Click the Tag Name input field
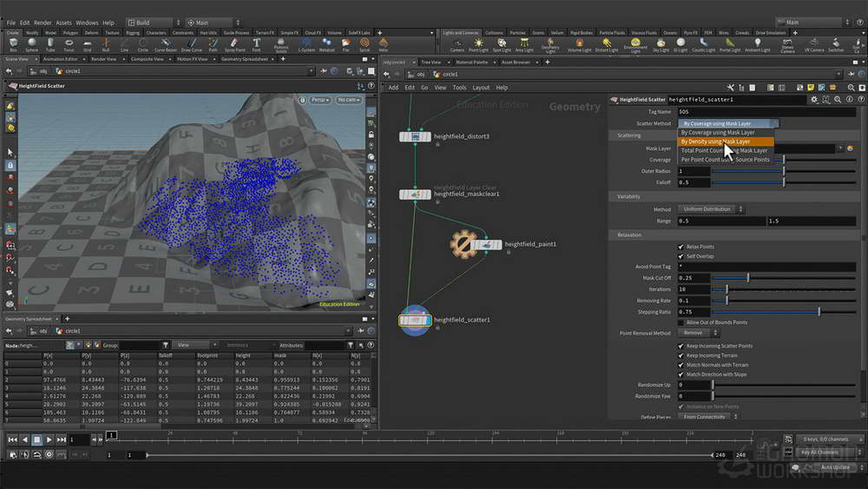This screenshot has width=868, height=489. coord(766,112)
